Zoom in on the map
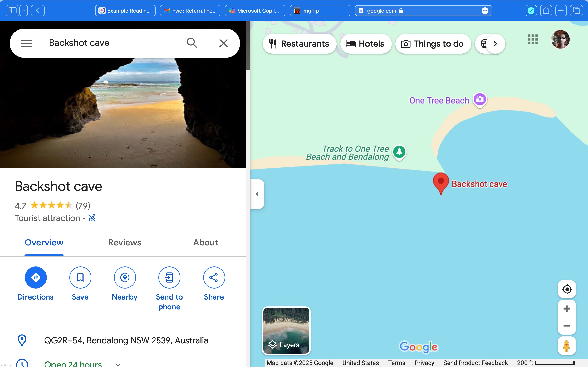Screen dimensions: 588x367 [x=567, y=308]
